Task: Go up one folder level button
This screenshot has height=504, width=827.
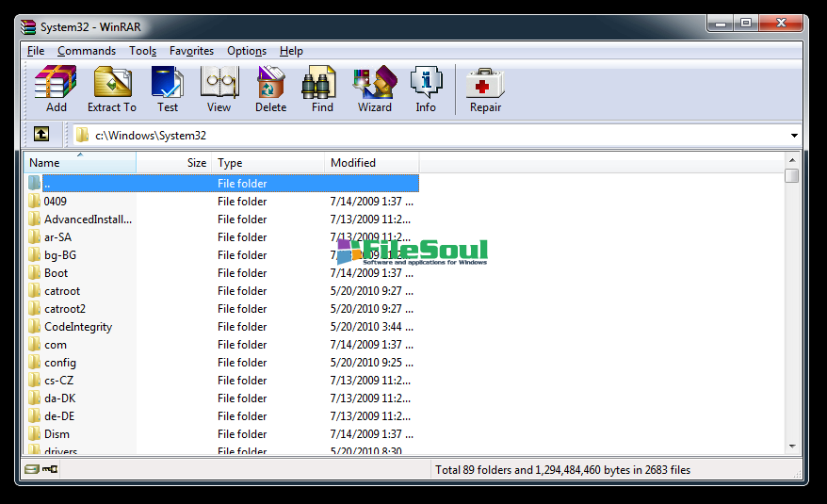Action: click(x=41, y=134)
